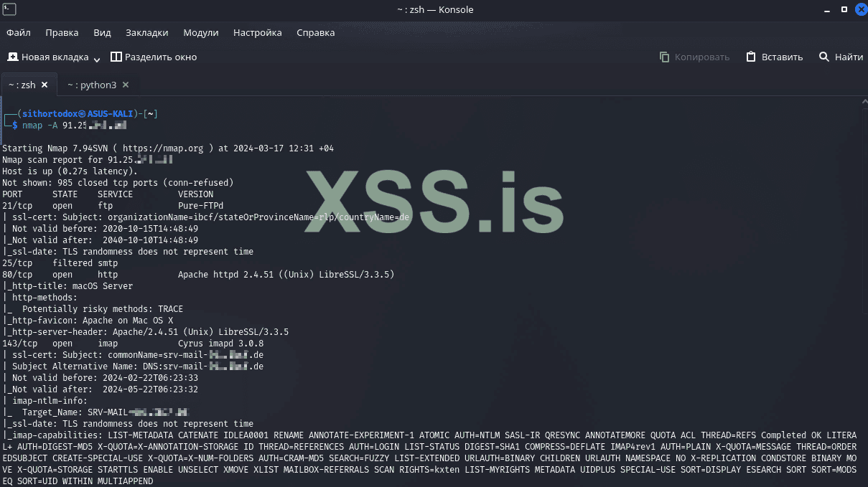Close the '~ : python3' tab
868x487 pixels.
click(126, 85)
